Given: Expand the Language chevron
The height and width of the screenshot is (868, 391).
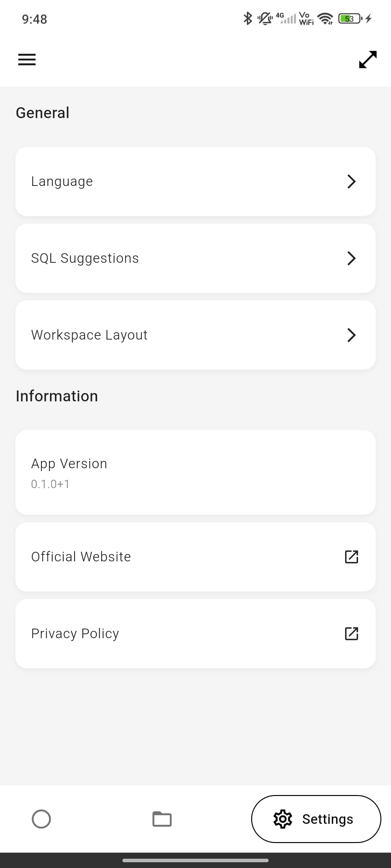Looking at the screenshot, I should (351, 181).
